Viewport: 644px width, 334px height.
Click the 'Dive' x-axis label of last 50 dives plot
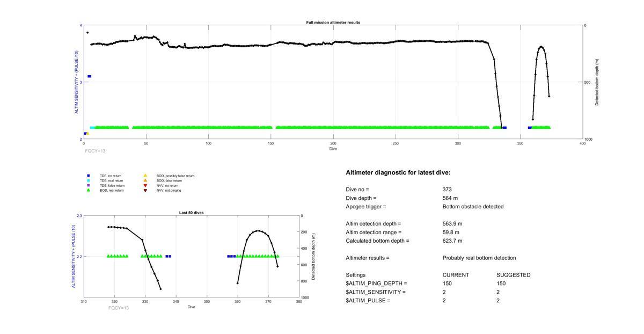pyautogui.click(x=192, y=307)
